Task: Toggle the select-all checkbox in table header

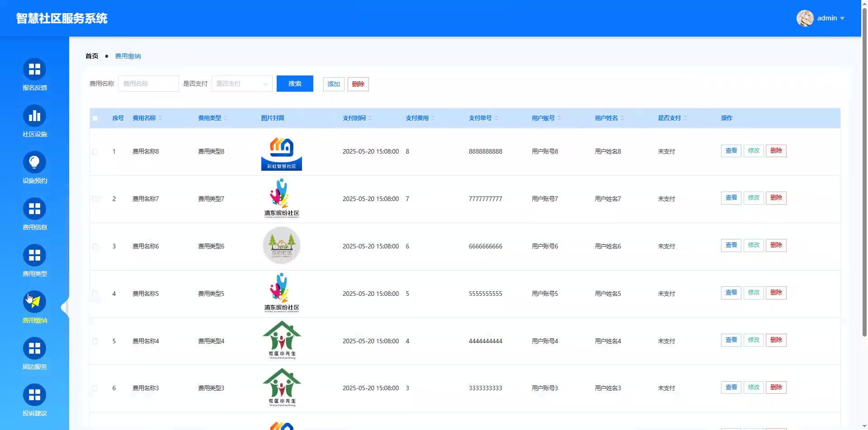Action: tap(95, 118)
